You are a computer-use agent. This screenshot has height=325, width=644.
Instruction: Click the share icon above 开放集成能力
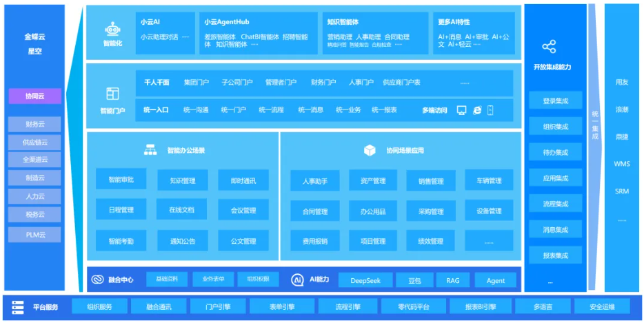[549, 47]
